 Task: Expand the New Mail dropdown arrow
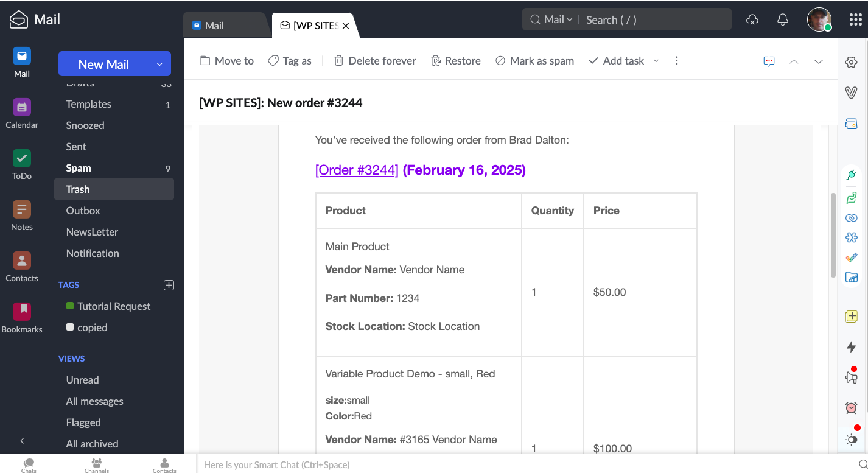[x=159, y=64]
